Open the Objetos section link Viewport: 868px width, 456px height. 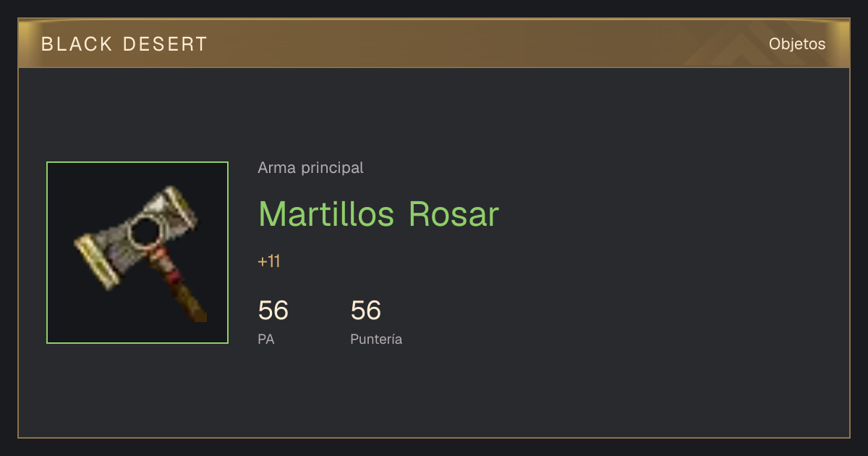pyautogui.click(x=797, y=44)
